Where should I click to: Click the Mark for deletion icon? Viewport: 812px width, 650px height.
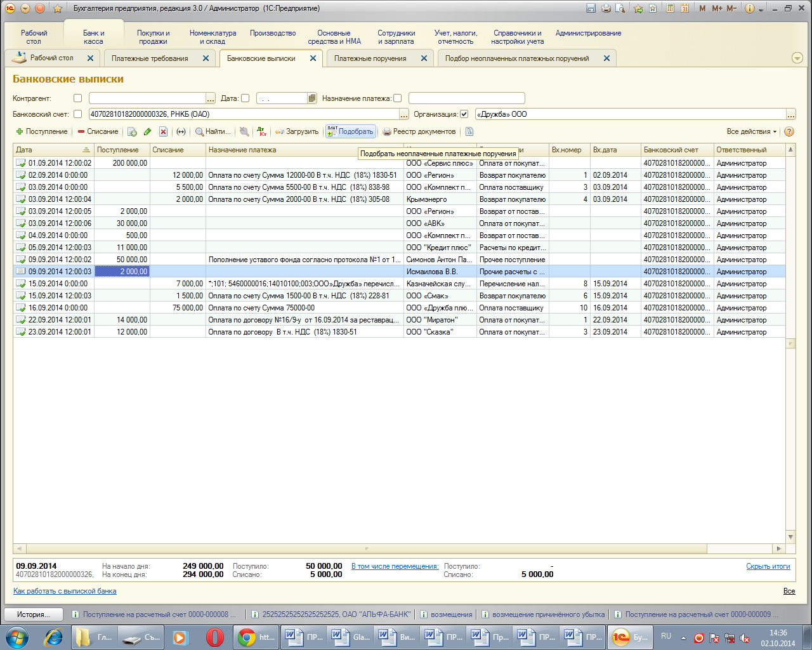tap(163, 131)
